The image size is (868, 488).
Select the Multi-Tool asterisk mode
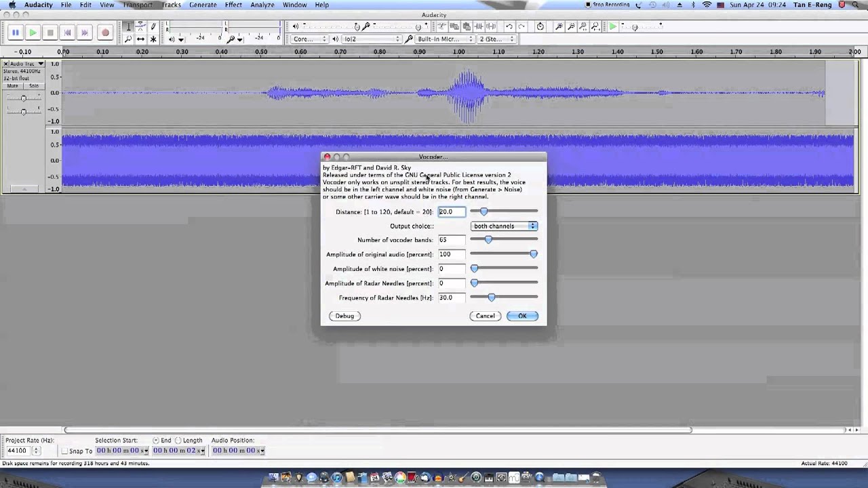tap(153, 39)
